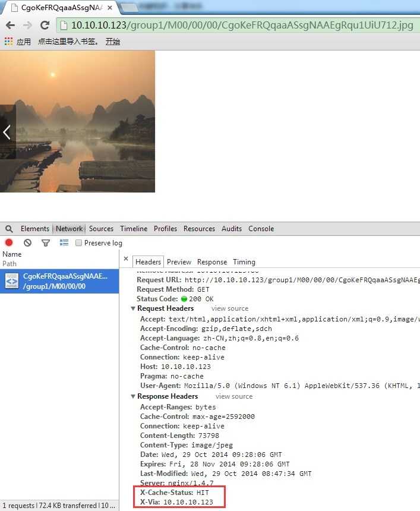Viewport: 420px width, 511px height.
Task: Click the Host 10.10.10.123 header
Action: coord(175,367)
